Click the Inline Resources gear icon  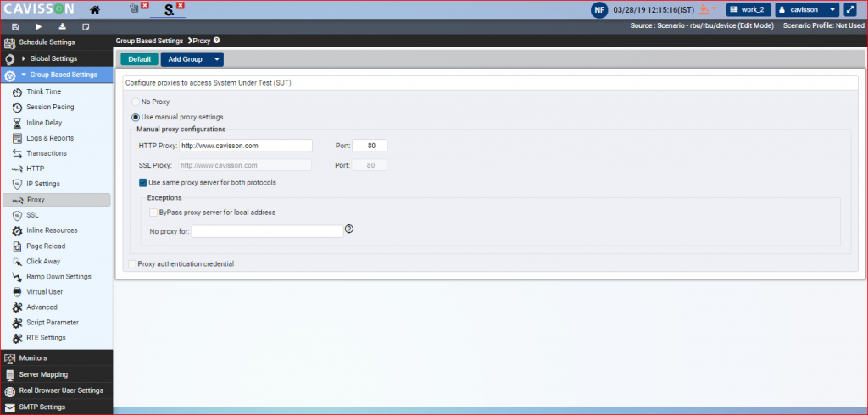[x=17, y=230]
